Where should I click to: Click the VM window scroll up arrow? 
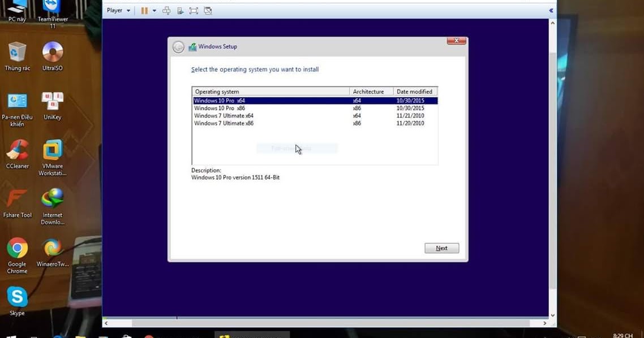tap(552, 23)
